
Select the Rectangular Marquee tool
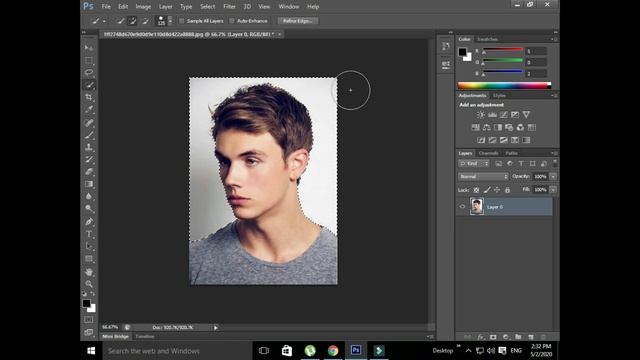click(89, 60)
